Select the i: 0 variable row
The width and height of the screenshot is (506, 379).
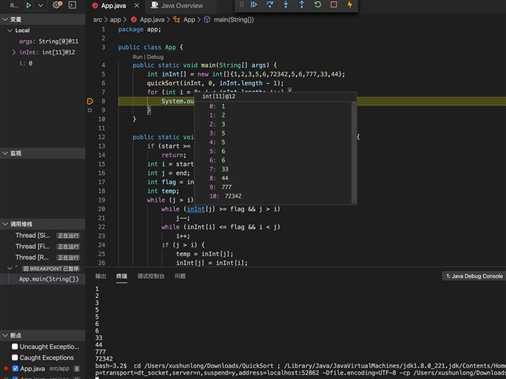click(43, 63)
